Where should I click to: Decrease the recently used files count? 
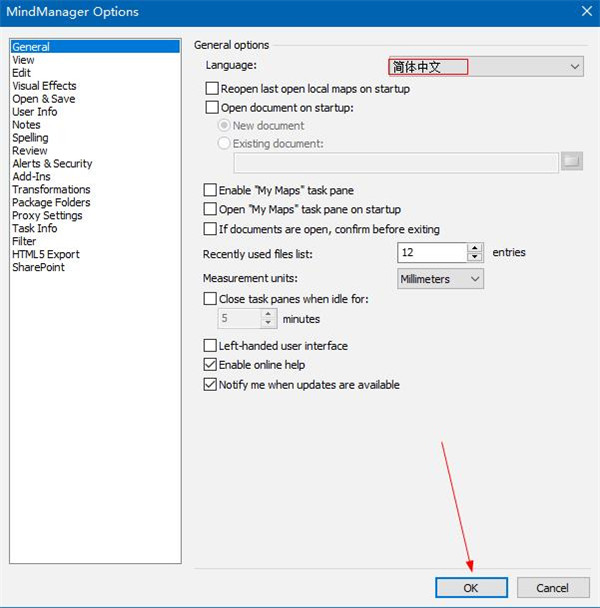pos(475,258)
